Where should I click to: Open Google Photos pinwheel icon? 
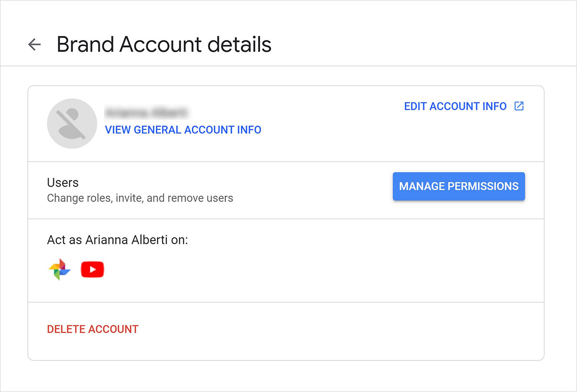[x=60, y=270]
